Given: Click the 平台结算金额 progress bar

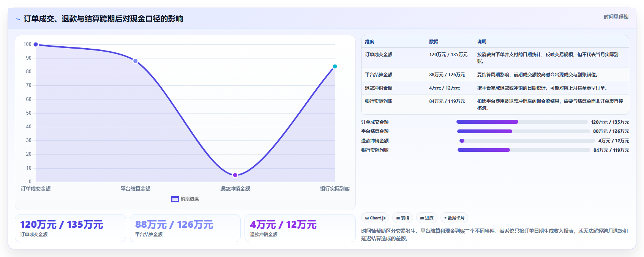Looking at the screenshot, I should [x=523, y=131].
